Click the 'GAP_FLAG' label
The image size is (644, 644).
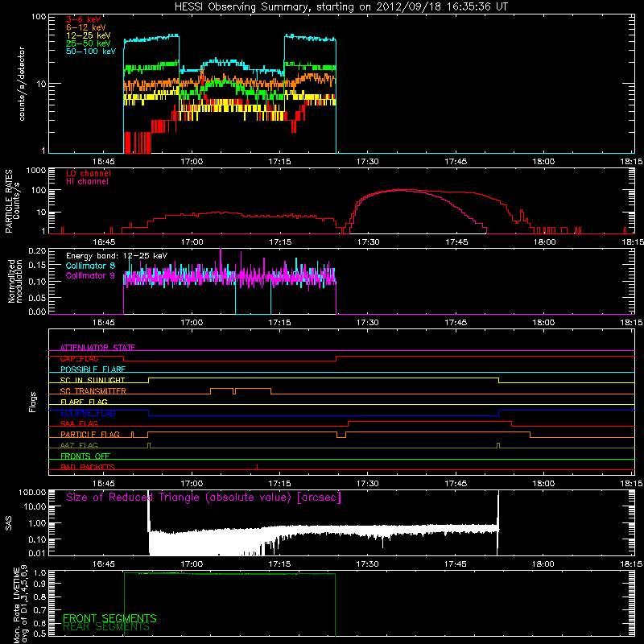79,358
